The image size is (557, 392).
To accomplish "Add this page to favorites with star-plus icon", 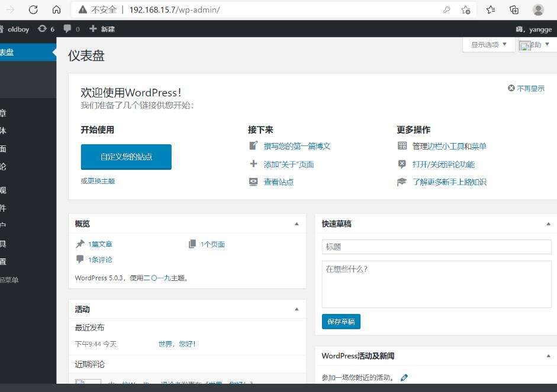I will (466, 10).
